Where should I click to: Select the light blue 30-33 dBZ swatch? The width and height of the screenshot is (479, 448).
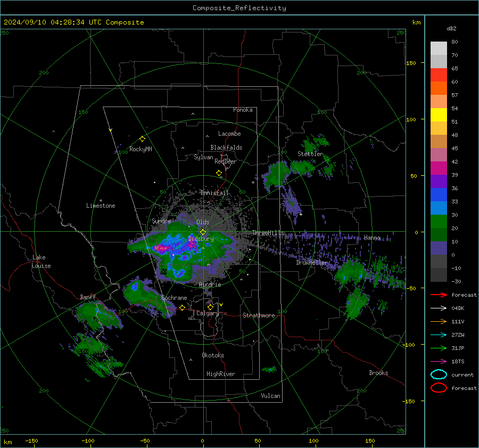click(x=439, y=208)
